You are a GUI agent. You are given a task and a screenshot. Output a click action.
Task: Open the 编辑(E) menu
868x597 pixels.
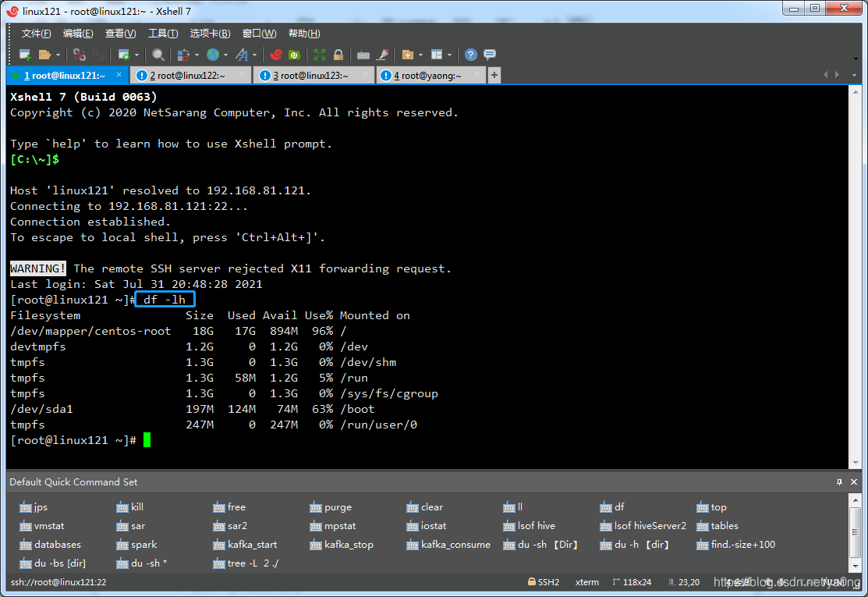coord(78,34)
